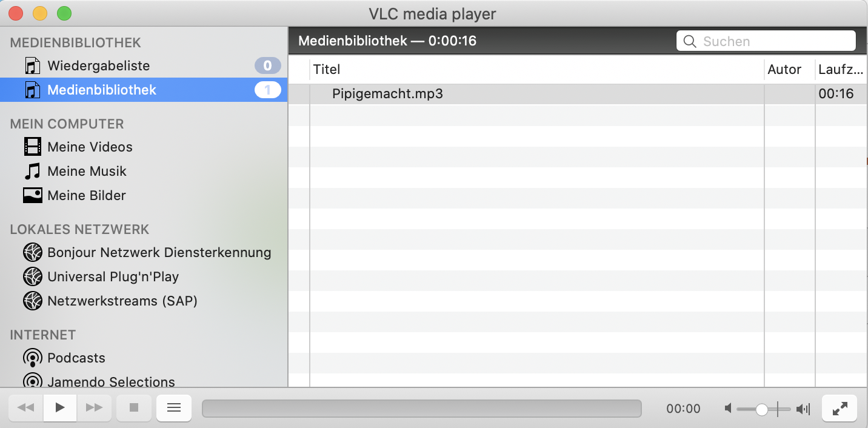Open Wiedergabeliste in the sidebar
Viewport: 868px width, 428px height.
(x=144, y=65)
